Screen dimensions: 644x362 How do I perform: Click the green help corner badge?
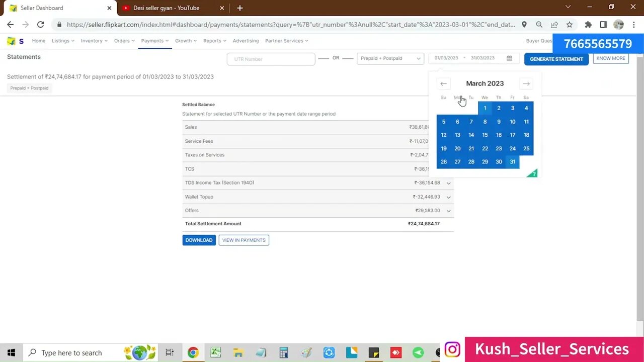[x=532, y=173]
